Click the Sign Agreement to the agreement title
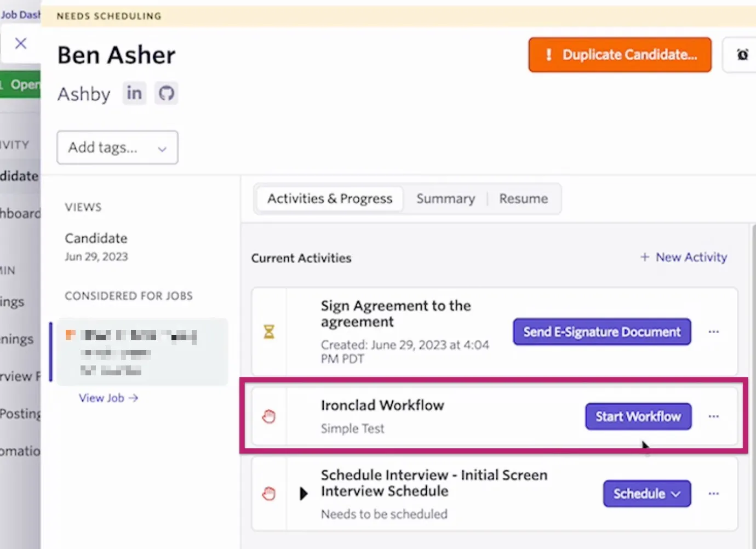This screenshot has height=549, width=756. 396,313
